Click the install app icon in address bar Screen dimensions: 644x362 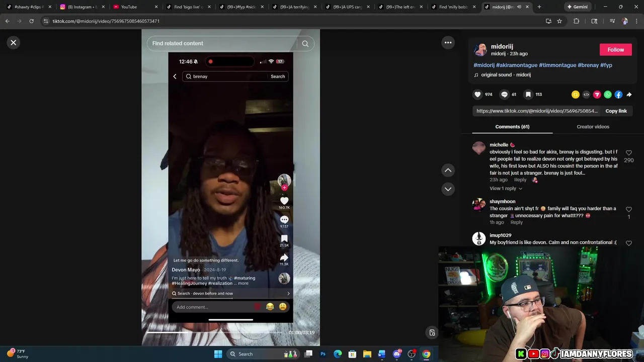tap(548, 21)
